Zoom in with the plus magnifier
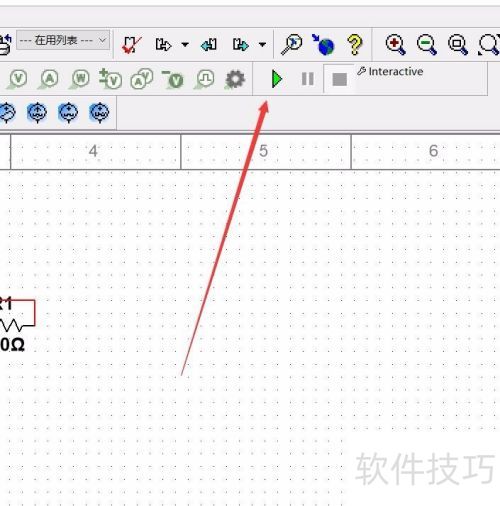This screenshot has width=500, height=506. tap(395, 44)
